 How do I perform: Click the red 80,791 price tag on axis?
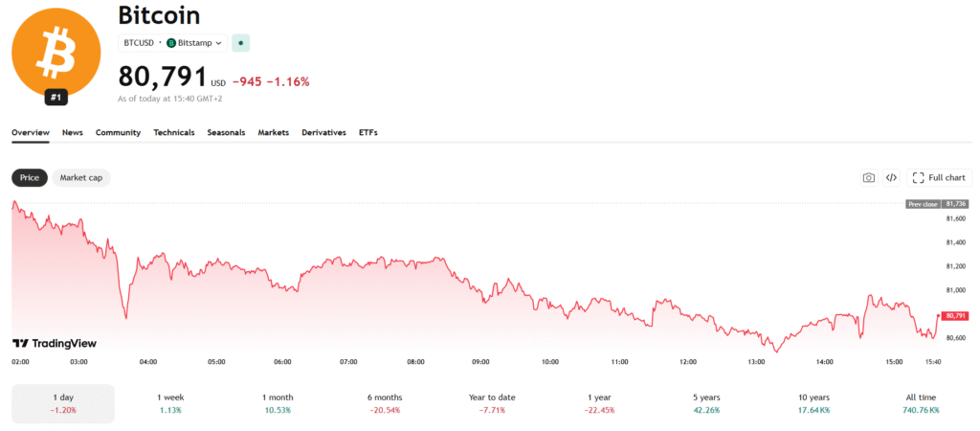[x=956, y=316]
